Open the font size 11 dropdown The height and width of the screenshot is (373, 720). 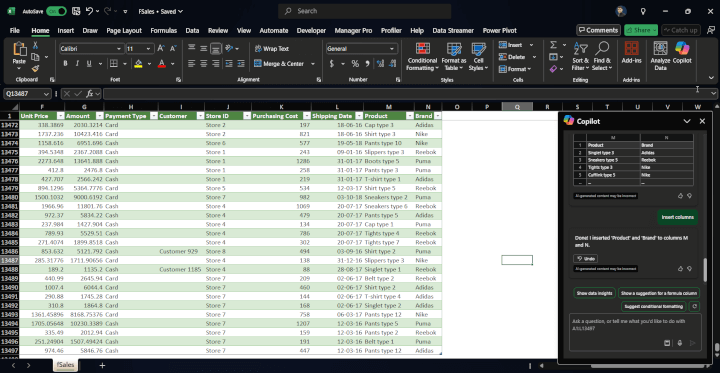coord(148,49)
